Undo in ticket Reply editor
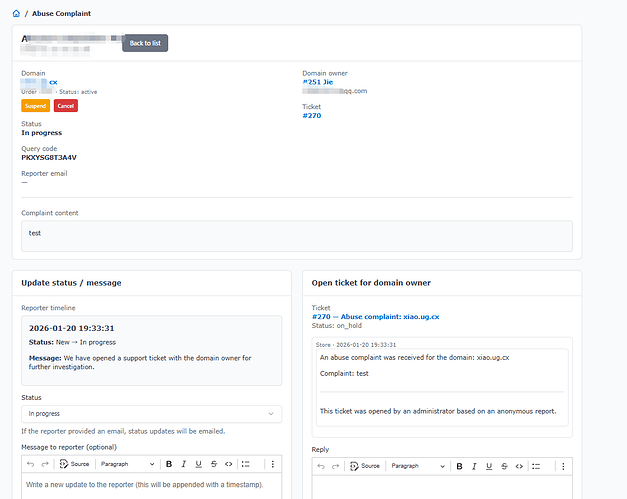Screen dimensions: 627x499 click(321, 466)
